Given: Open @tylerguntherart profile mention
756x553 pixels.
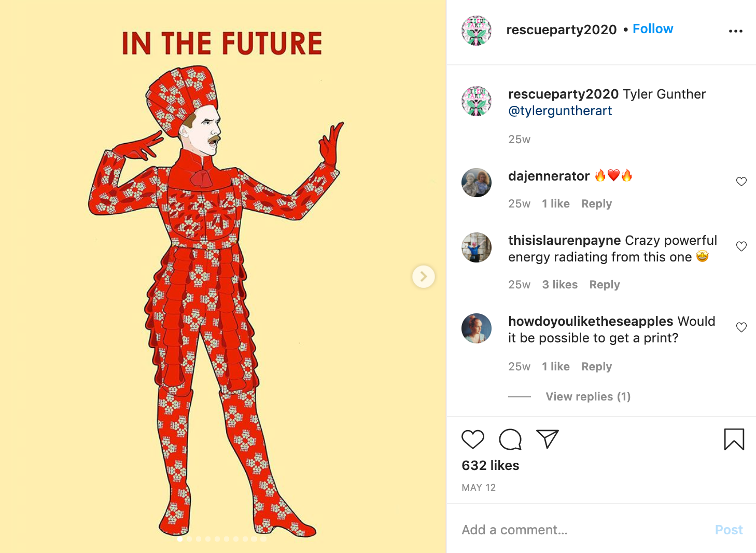Looking at the screenshot, I should (x=560, y=111).
